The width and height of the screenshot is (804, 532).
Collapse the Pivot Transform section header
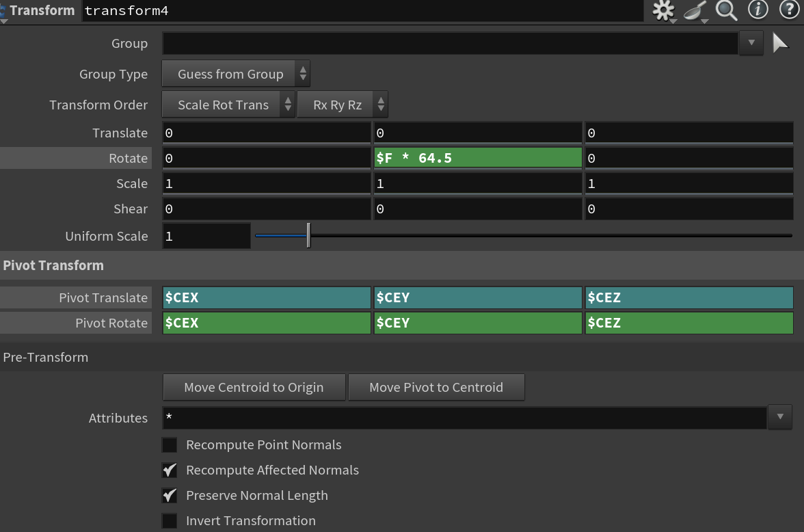point(53,265)
